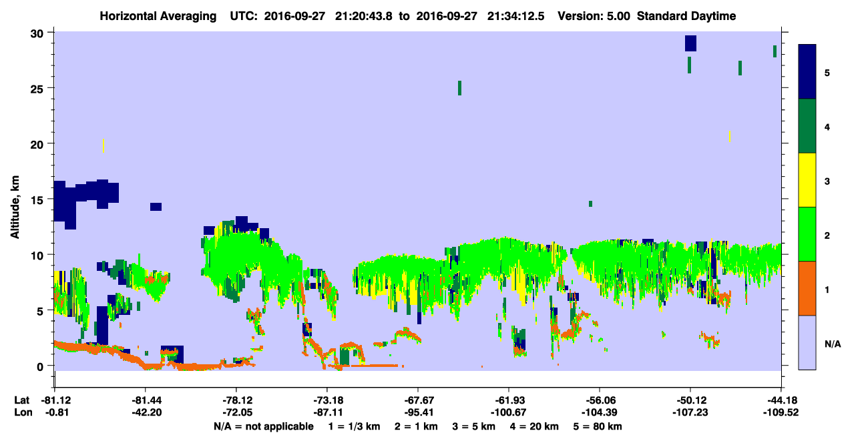
Task: Click the latitude value -81.44
Action: (146, 400)
